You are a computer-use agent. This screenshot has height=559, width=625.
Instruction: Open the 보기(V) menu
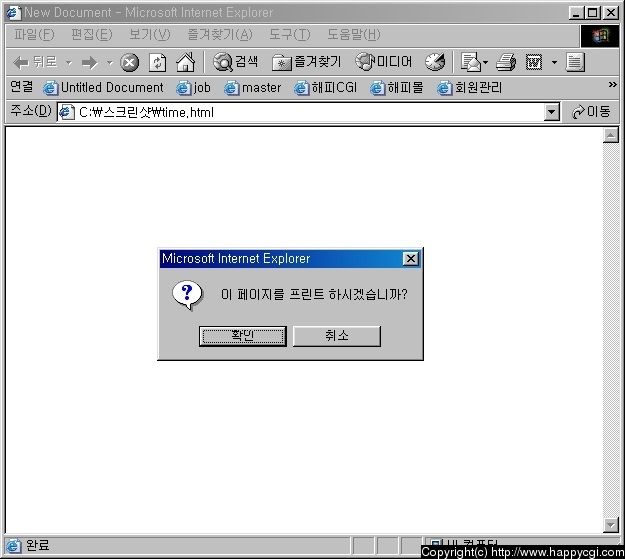(x=149, y=35)
